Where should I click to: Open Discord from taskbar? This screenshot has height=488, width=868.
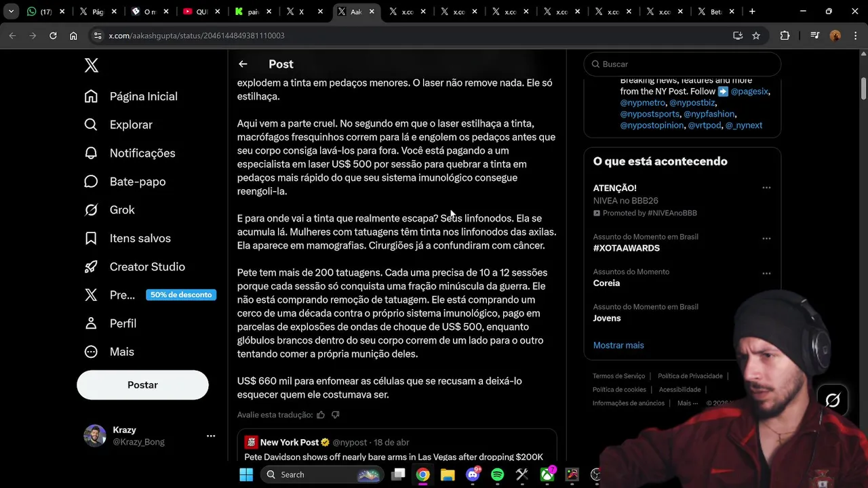click(x=473, y=474)
